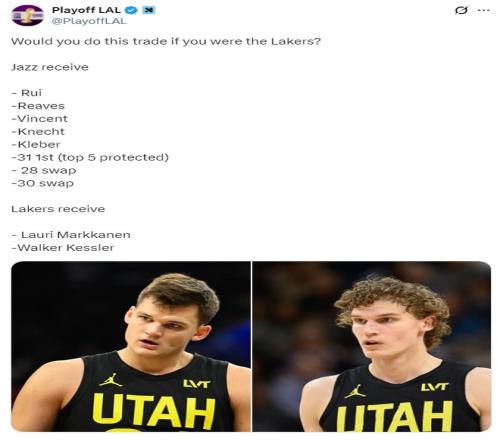The width and height of the screenshot is (500, 440).
Task: Open left photo of dark-haired Utah player
Action: tap(131, 346)
